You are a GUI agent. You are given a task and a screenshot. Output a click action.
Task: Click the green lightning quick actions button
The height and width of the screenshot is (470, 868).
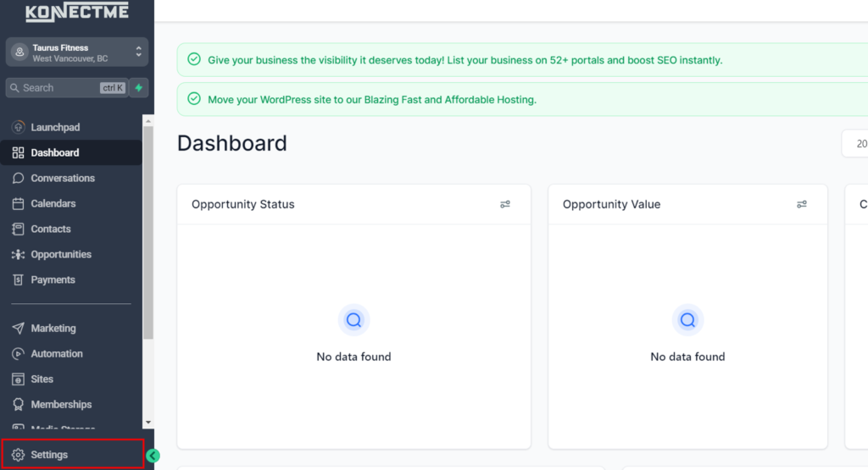click(x=139, y=88)
